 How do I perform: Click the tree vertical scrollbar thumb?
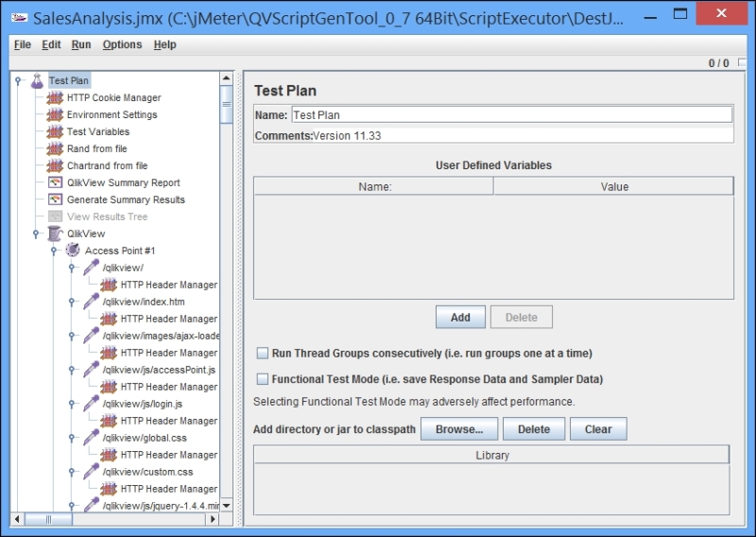tap(226, 104)
